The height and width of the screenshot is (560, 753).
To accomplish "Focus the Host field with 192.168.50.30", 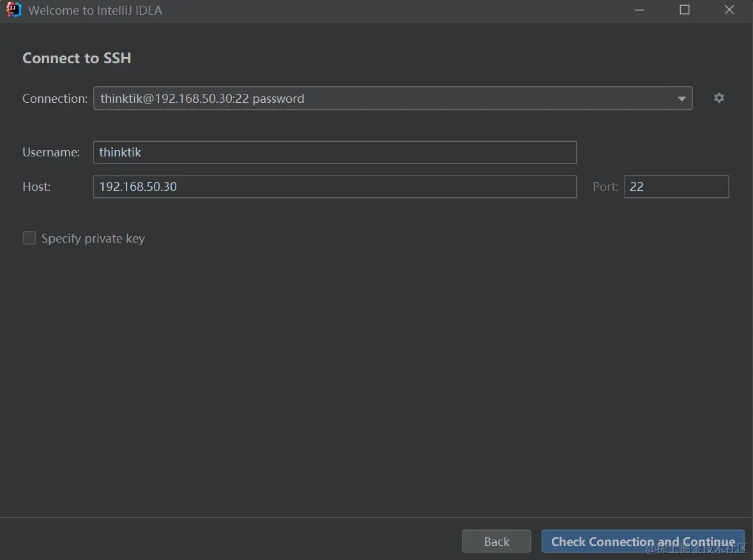I will pos(335,186).
